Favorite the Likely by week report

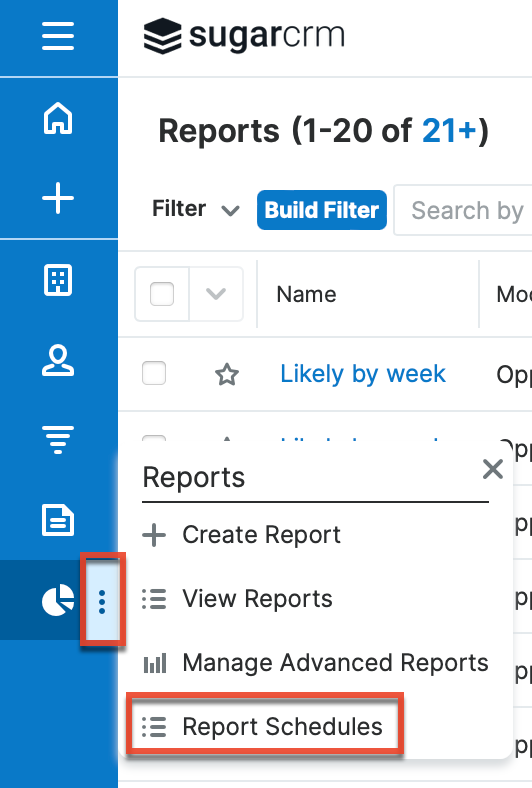click(227, 374)
